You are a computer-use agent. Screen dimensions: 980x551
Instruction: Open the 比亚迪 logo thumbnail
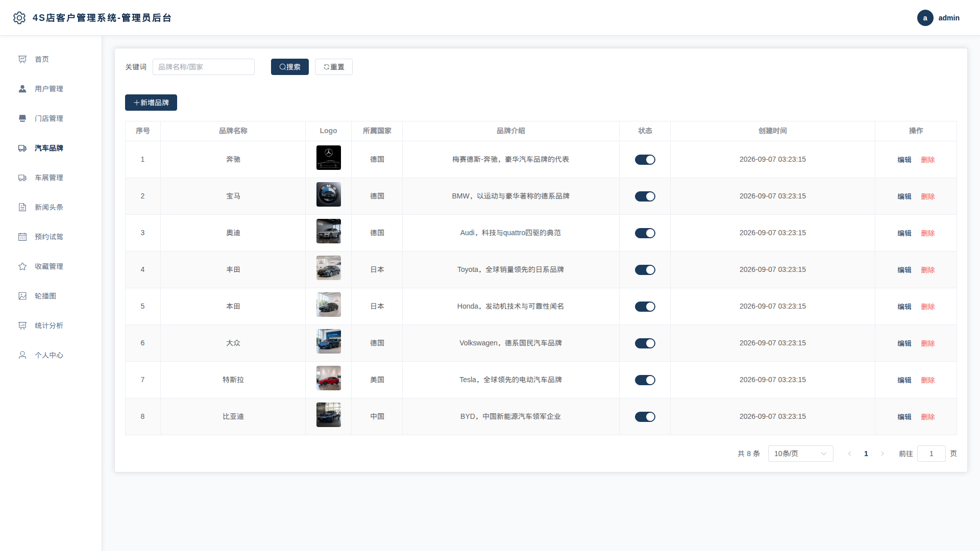[x=328, y=415]
